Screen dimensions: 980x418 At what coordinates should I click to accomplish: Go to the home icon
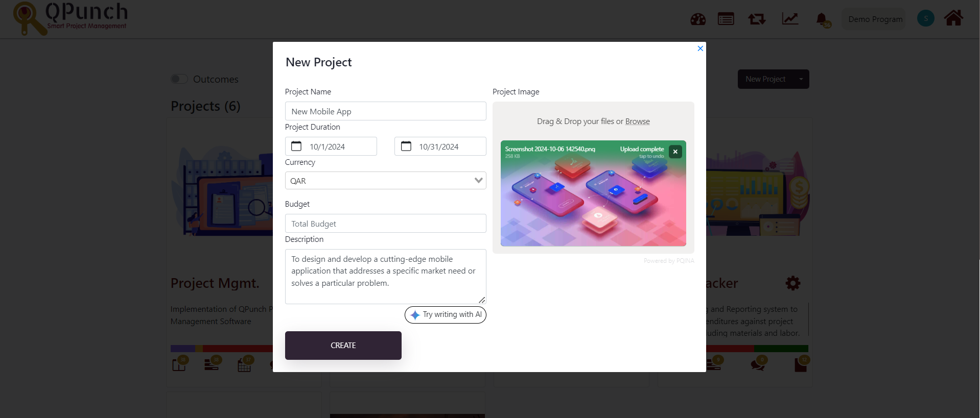[953, 18]
